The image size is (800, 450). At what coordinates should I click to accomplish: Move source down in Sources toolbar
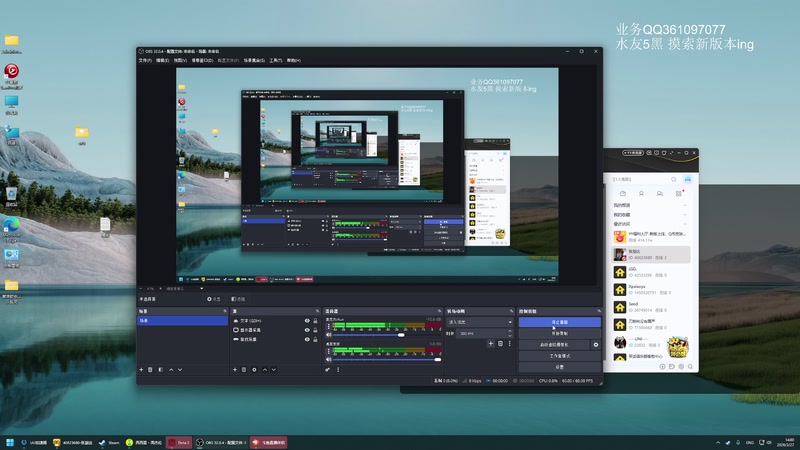(x=273, y=369)
